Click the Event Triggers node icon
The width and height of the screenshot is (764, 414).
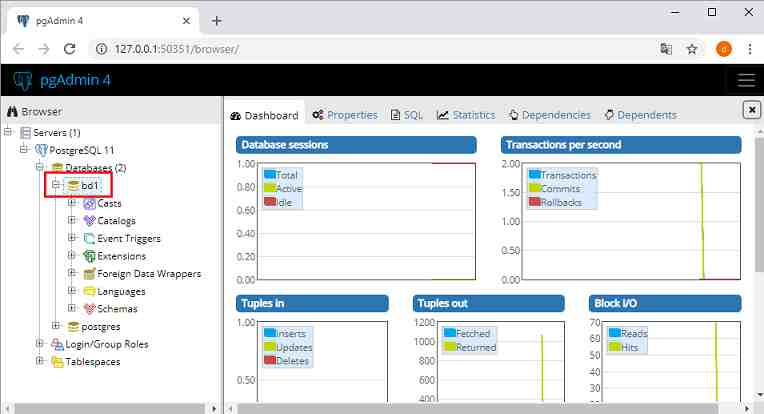[89, 238]
